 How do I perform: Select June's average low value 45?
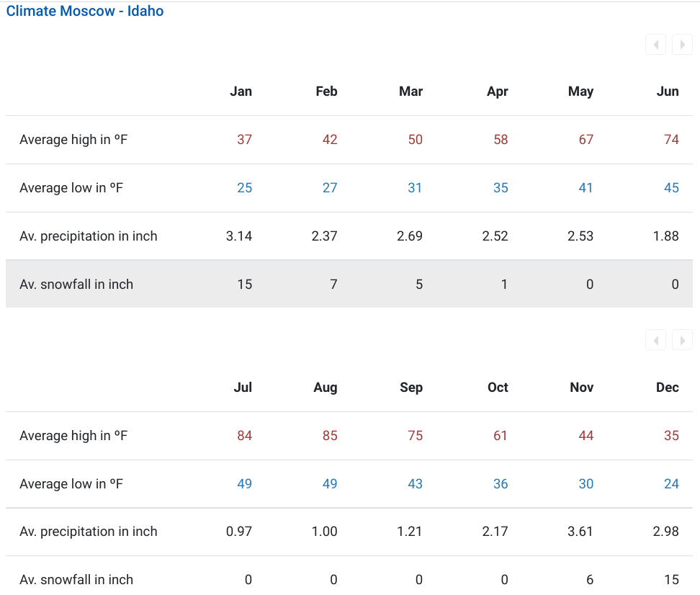(671, 188)
